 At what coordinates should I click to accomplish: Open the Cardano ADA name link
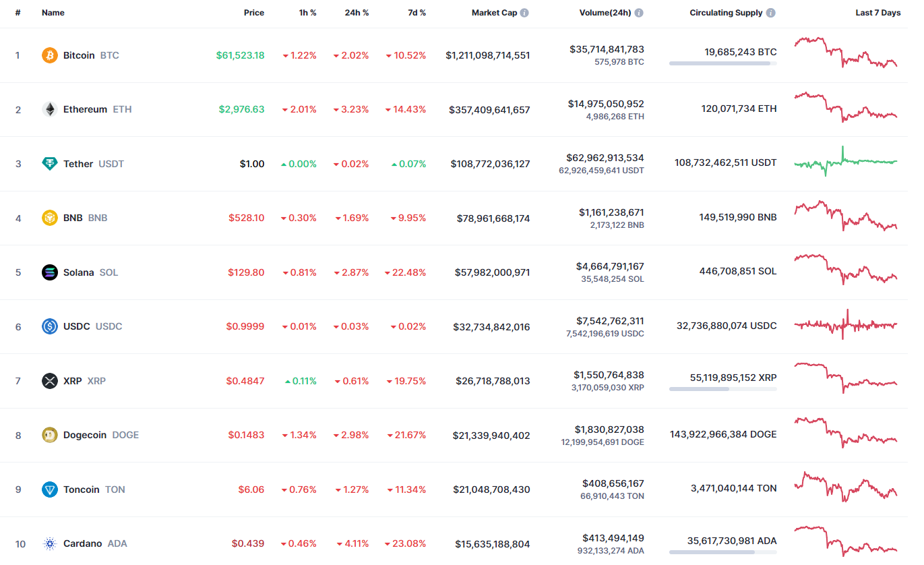coord(83,543)
